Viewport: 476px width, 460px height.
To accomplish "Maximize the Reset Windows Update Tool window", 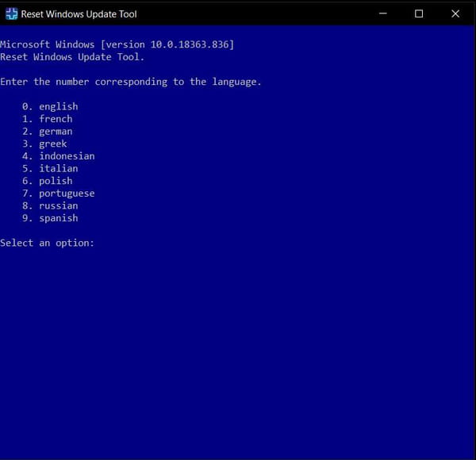I will pyautogui.click(x=419, y=13).
